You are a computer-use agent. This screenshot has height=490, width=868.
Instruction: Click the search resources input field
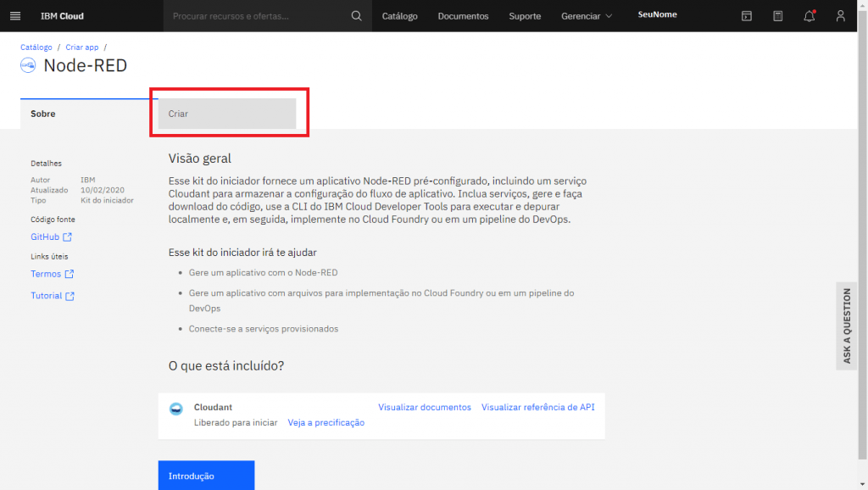coord(257,16)
